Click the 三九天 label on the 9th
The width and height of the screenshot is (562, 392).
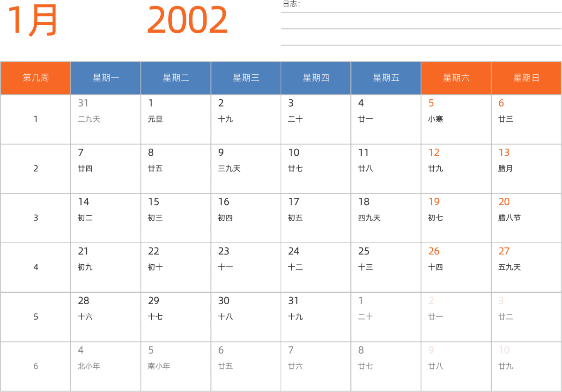pyautogui.click(x=229, y=169)
